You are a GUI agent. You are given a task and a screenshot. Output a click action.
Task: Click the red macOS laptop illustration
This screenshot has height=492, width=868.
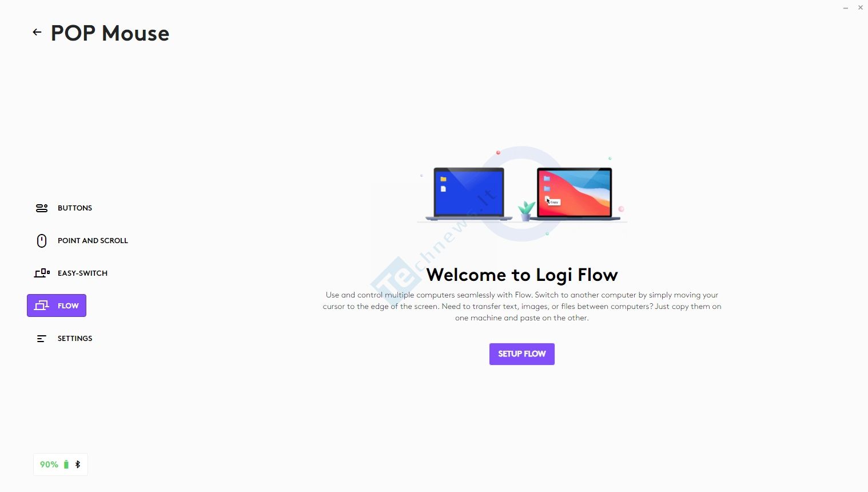point(575,194)
